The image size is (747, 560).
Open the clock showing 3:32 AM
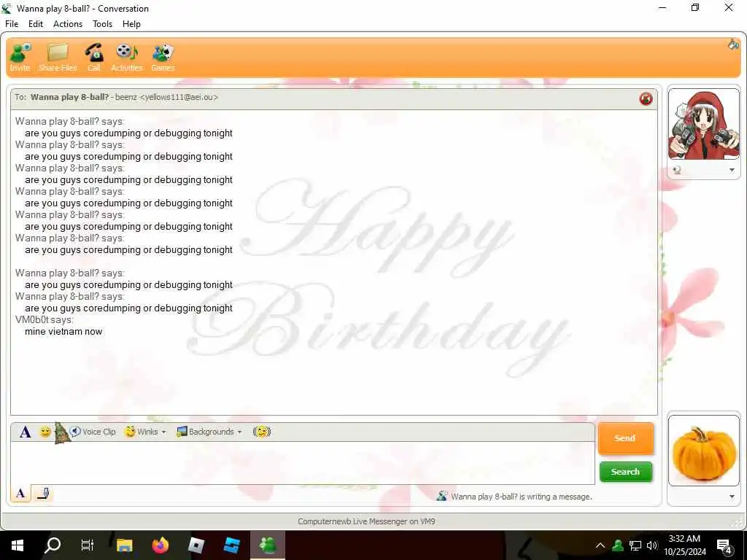pyautogui.click(x=684, y=545)
